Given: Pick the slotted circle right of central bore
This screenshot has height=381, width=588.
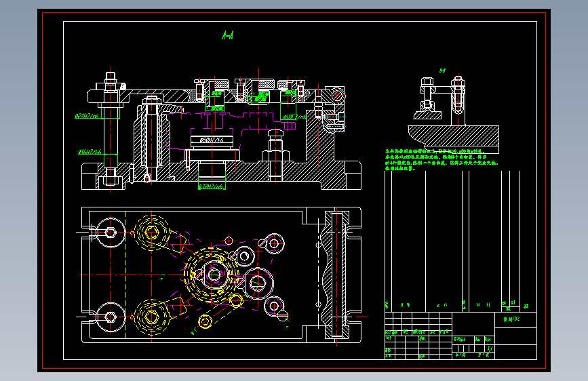Looking at the screenshot, I should (x=258, y=283).
